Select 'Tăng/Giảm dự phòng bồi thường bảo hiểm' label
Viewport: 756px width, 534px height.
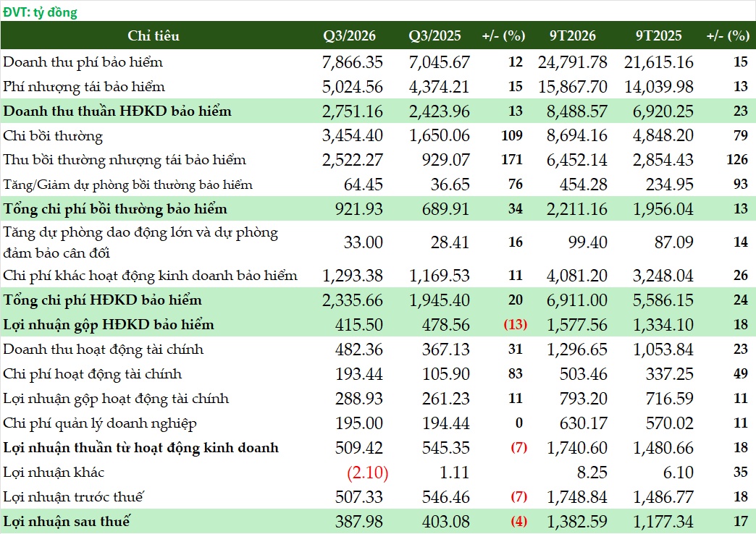[x=127, y=185]
